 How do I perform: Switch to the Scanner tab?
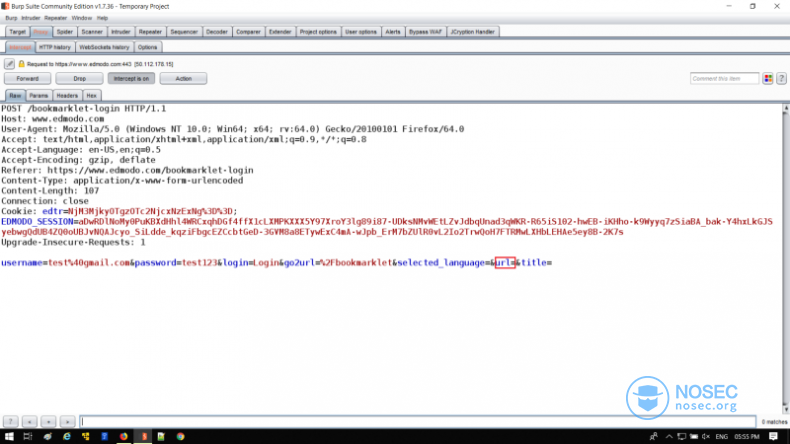(x=92, y=32)
